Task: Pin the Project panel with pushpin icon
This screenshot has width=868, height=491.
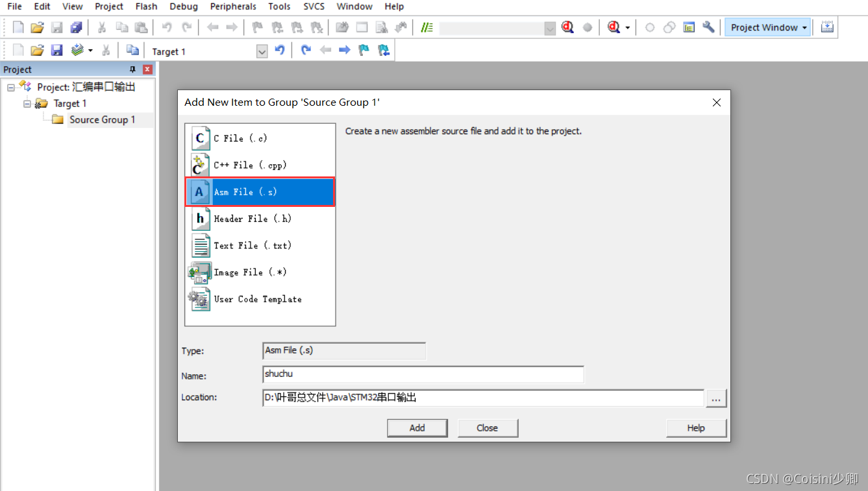Action: [133, 69]
